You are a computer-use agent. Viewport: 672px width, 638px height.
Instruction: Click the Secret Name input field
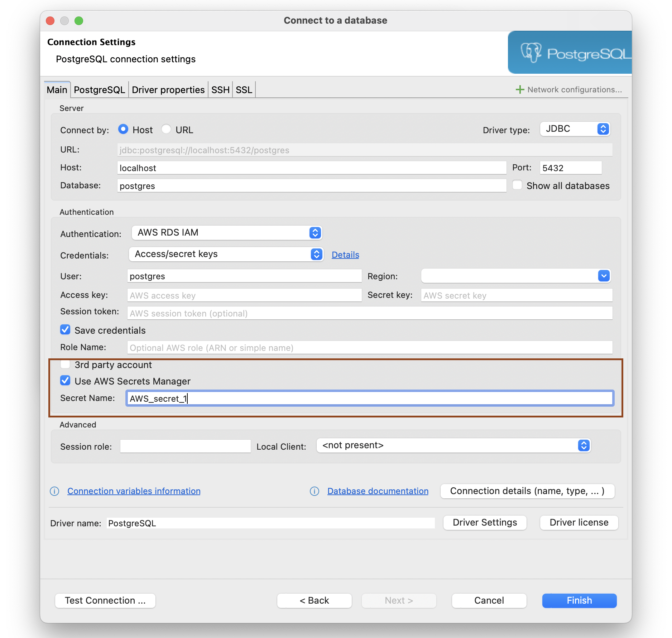pos(369,398)
